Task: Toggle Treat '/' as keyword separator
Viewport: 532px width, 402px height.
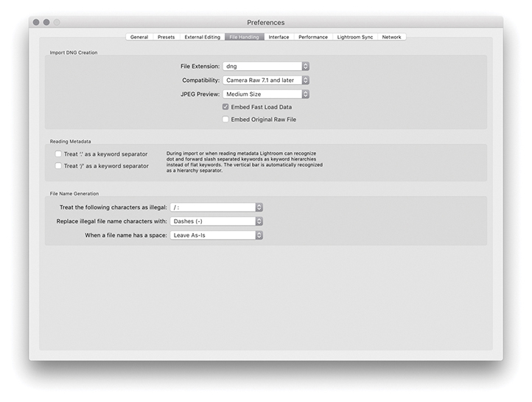Action: (x=58, y=166)
